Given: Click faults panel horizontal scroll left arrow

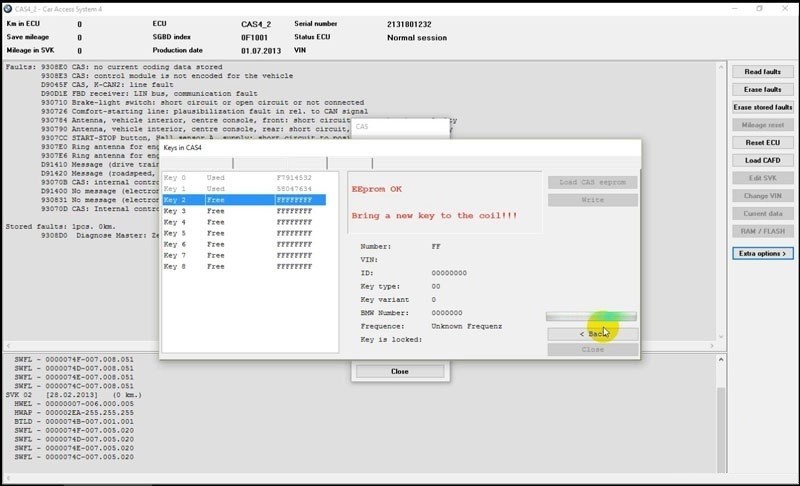Looking at the screenshot, I should (8, 346).
